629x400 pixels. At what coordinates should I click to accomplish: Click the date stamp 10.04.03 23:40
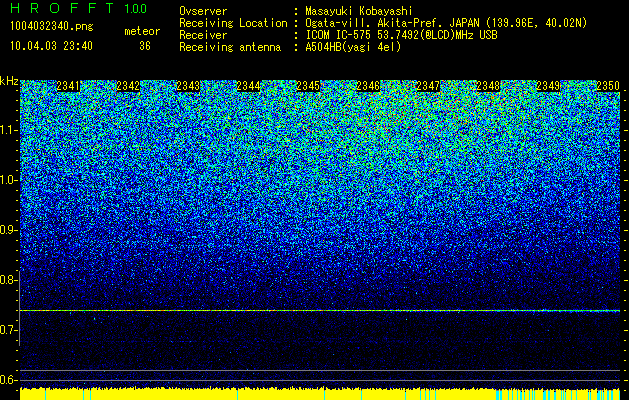coord(51,46)
